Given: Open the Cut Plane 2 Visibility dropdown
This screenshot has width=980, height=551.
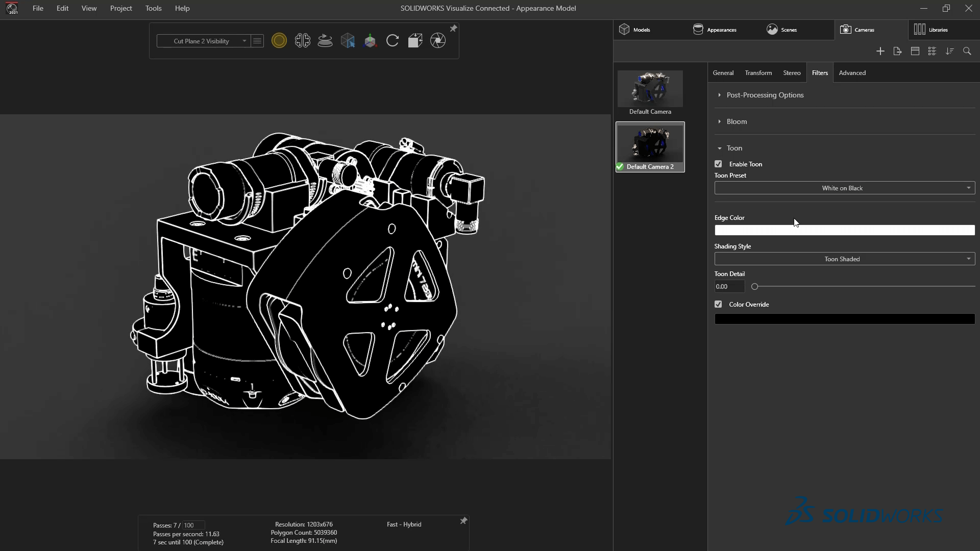Looking at the screenshot, I should click(x=204, y=41).
